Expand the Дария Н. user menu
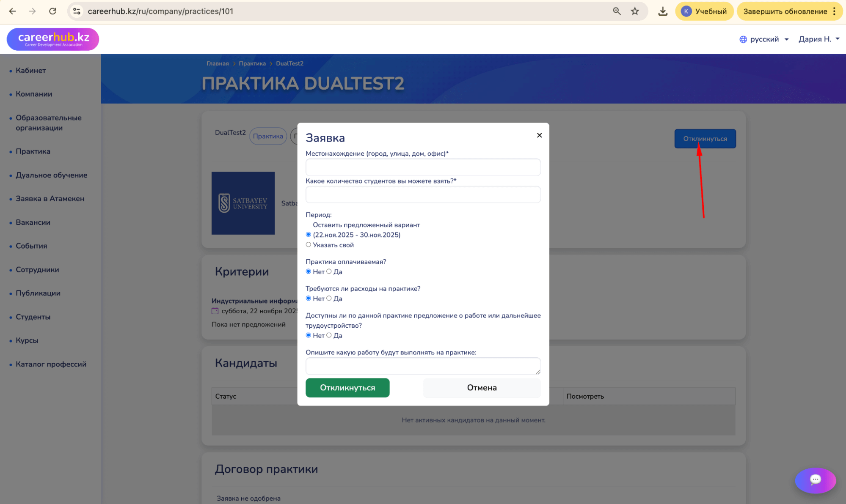The width and height of the screenshot is (846, 504). tap(818, 39)
